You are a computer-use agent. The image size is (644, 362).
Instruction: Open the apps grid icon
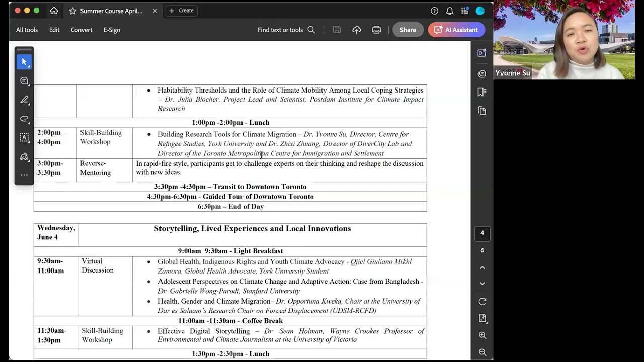click(x=465, y=11)
